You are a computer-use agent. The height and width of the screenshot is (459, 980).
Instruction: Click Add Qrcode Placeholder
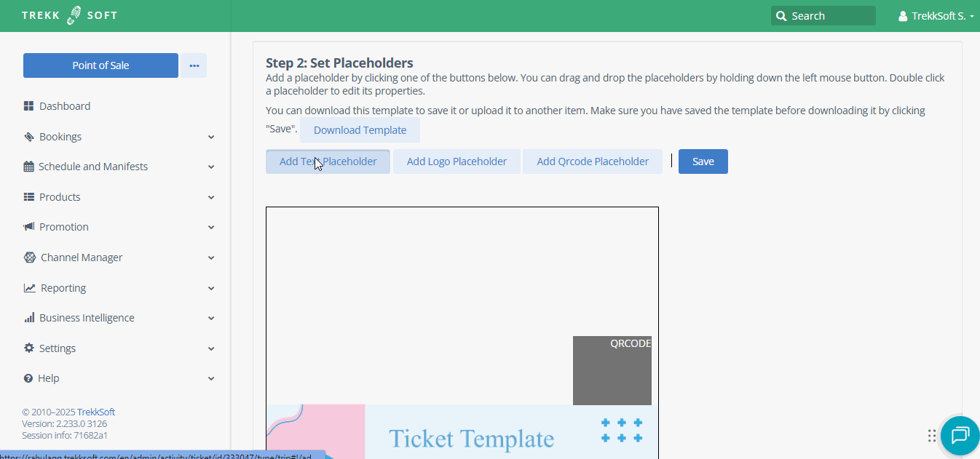(x=592, y=161)
